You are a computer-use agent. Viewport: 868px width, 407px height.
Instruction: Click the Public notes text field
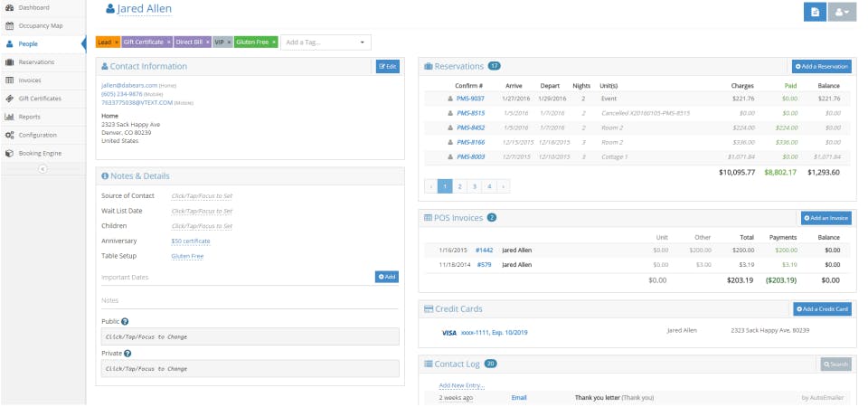(x=250, y=336)
